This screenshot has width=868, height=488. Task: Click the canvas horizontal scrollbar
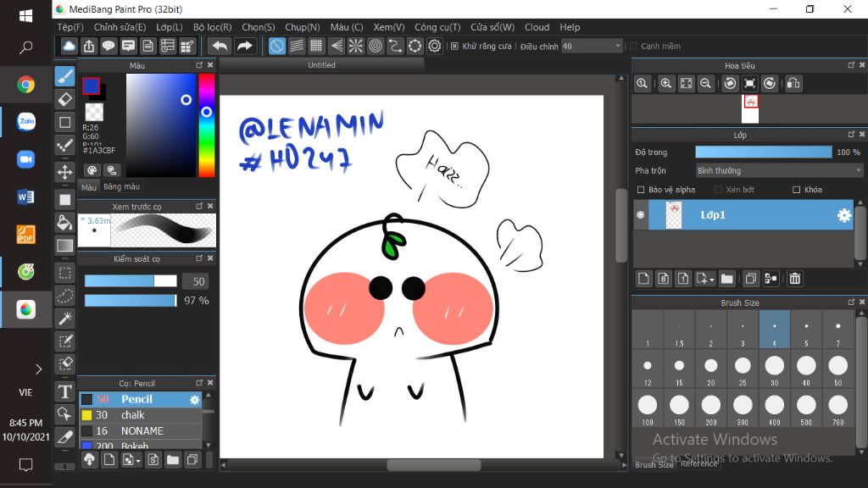(433, 465)
